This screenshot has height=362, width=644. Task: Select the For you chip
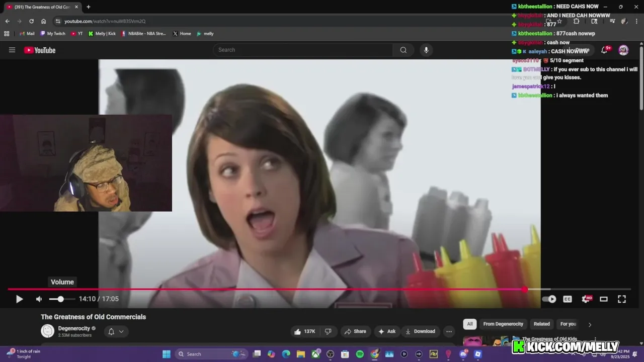click(x=568, y=324)
